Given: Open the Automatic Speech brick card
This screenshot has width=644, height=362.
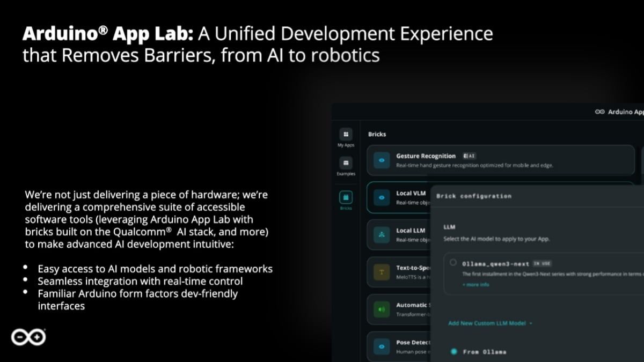Looking at the screenshot, I should point(399,309).
